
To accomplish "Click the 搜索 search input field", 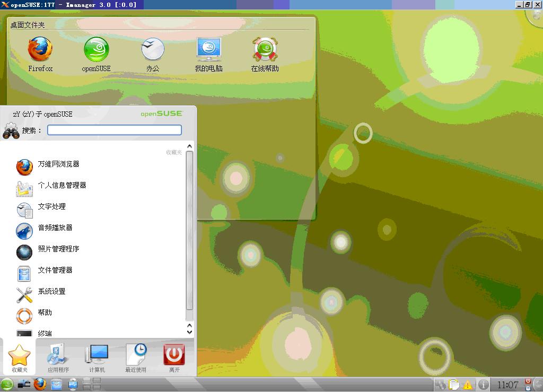I will (115, 130).
